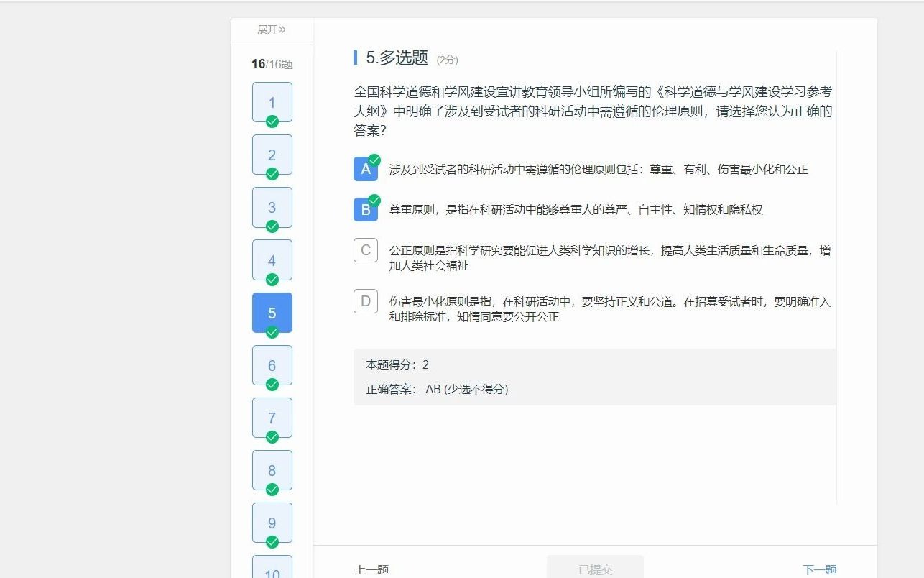Expand the question sidebar with 展开
Image resolution: width=924 pixels, height=578 pixels.
click(x=272, y=29)
